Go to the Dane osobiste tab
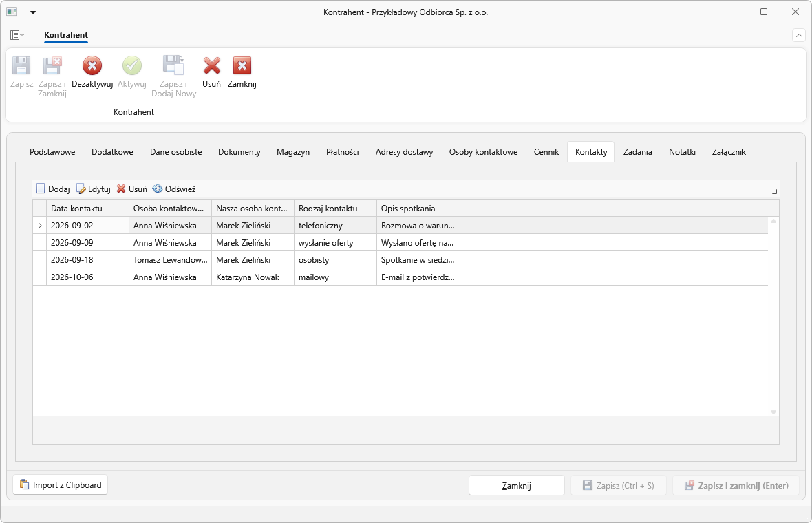812x523 pixels. (176, 151)
